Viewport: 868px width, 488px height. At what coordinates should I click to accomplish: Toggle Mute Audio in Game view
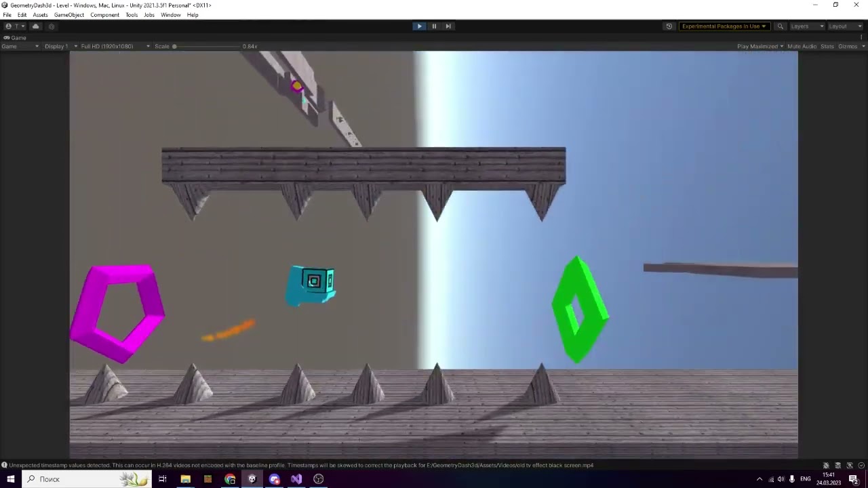click(x=802, y=47)
